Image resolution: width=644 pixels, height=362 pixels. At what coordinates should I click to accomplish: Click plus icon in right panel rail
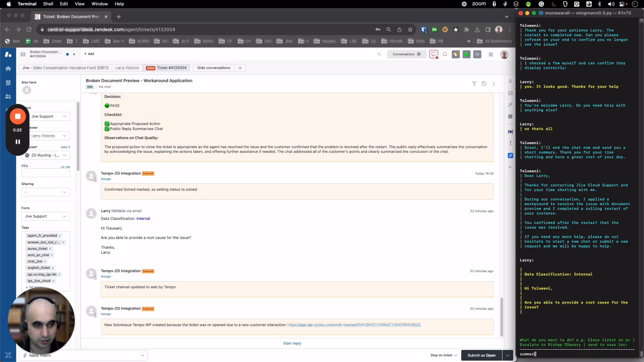point(510,167)
